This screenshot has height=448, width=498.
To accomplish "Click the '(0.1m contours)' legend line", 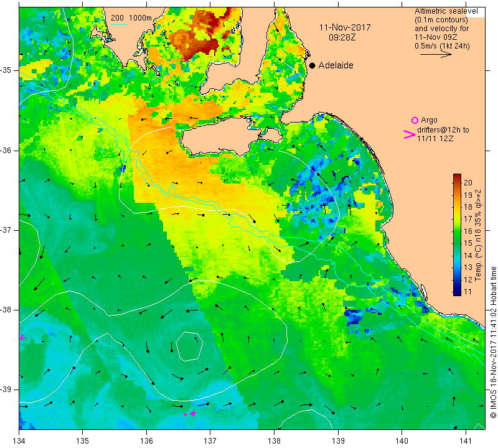I will click(x=441, y=20).
